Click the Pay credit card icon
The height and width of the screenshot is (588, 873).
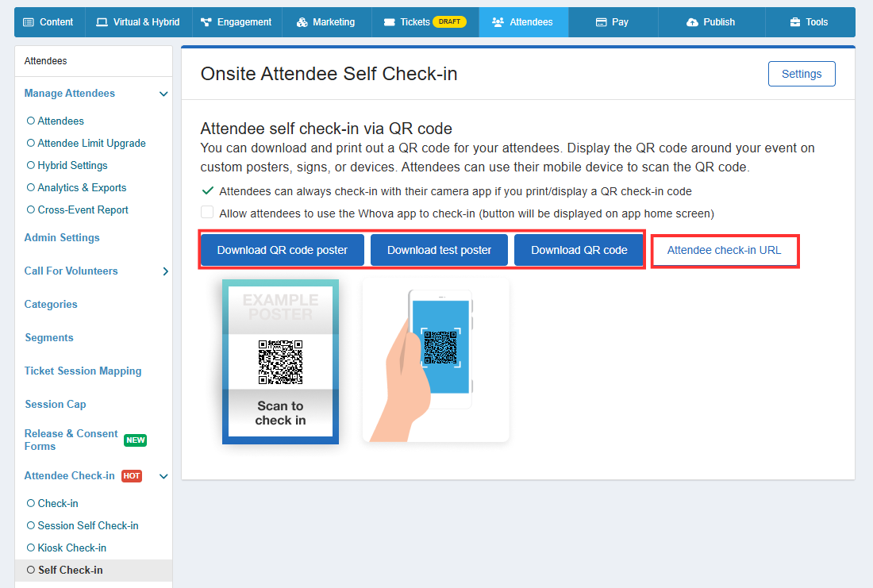pos(602,22)
